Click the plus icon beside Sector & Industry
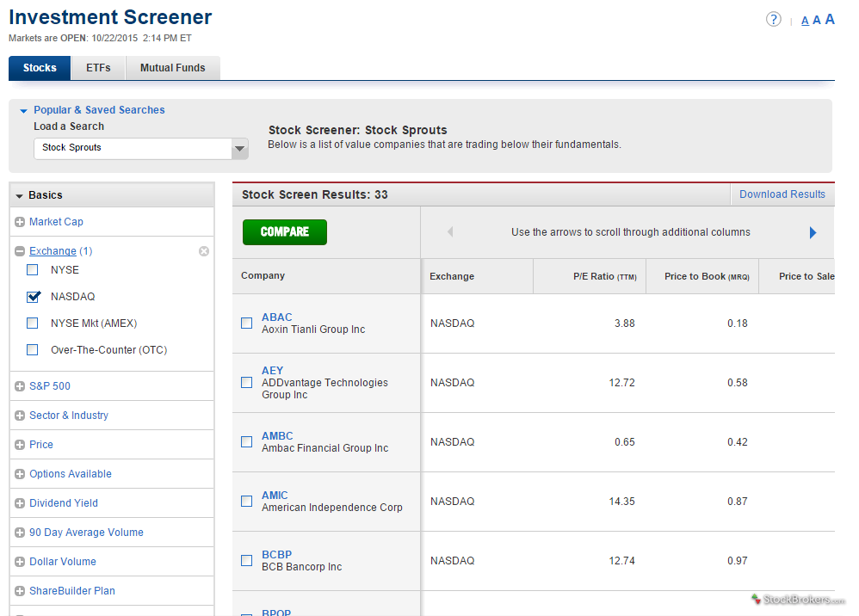The image size is (859, 616). click(19, 415)
